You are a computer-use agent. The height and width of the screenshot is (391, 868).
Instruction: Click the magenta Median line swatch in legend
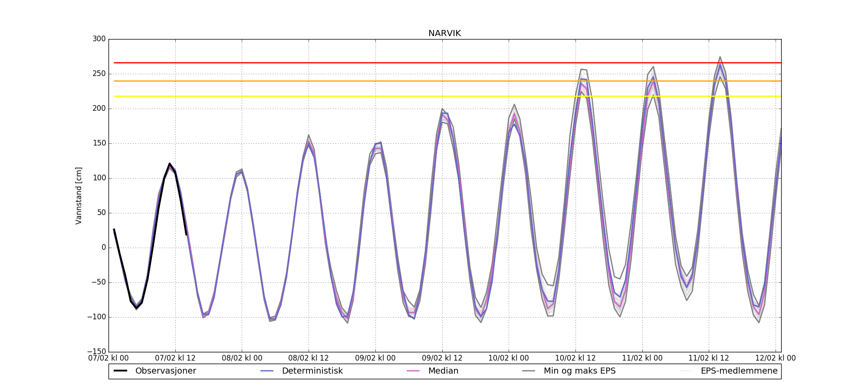(413, 371)
